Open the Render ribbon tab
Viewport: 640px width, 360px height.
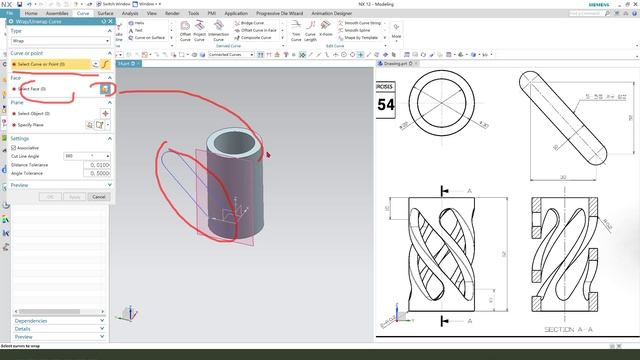pyautogui.click(x=172, y=13)
